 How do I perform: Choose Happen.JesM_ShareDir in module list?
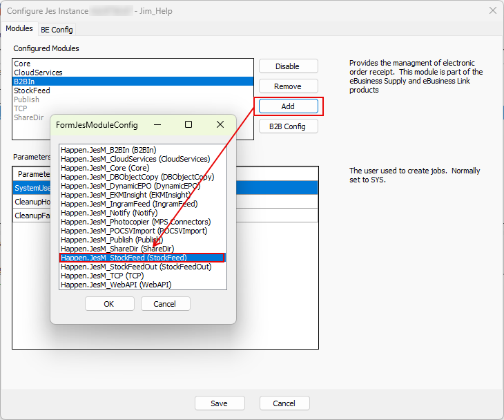coord(143,249)
